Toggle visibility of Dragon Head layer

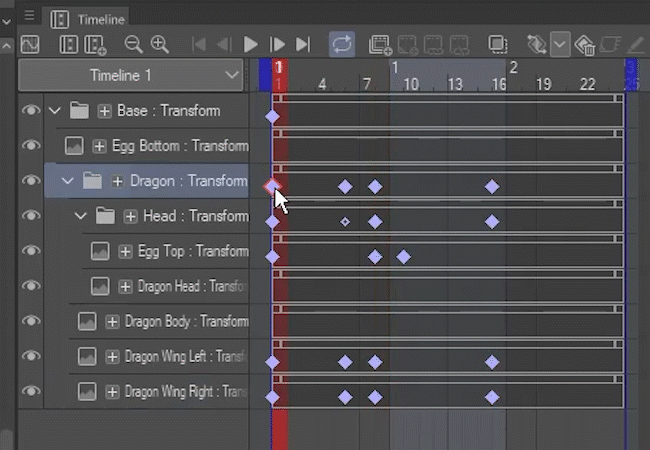[31, 286]
